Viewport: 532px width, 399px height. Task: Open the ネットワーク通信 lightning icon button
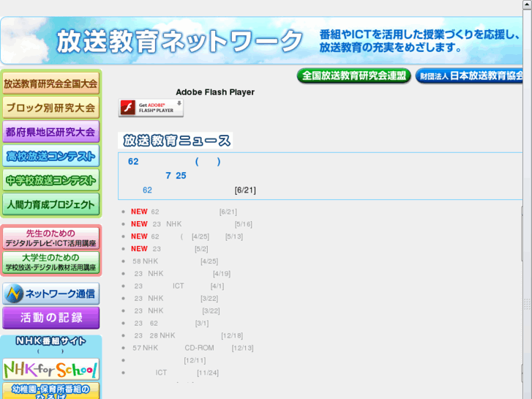[x=51, y=294]
